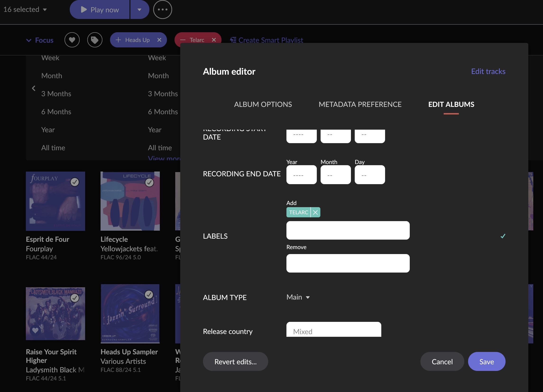This screenshot has width=543, height=392.
Task: Switch to METADATA PREFERENCE tab
Action: coord(360,104)
